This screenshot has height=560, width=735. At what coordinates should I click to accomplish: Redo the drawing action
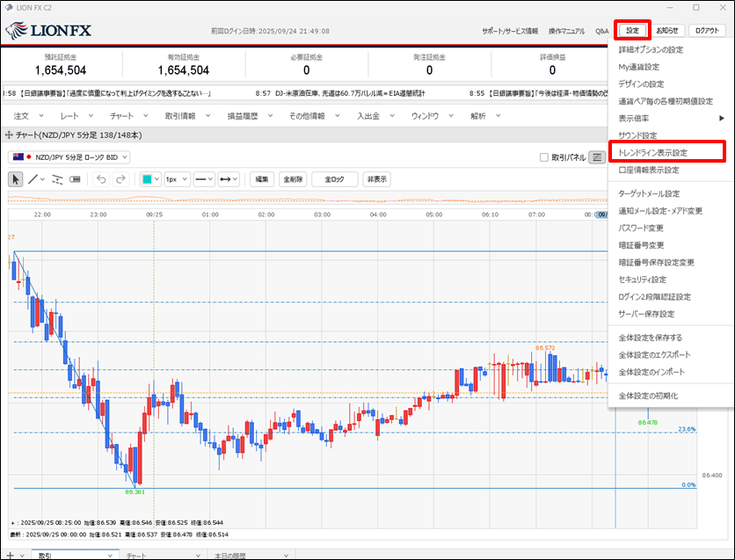(x=120, y=179)
